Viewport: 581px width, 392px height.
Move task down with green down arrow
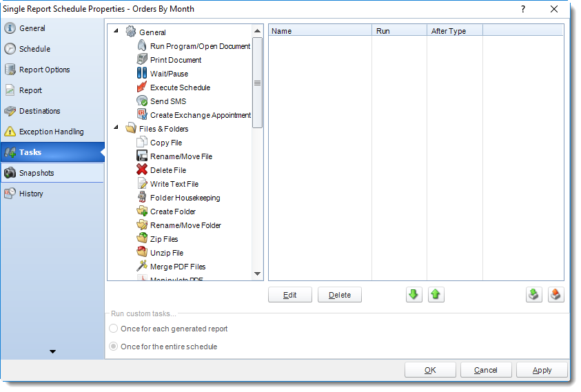pyautogui.click(x=414, y=295)
